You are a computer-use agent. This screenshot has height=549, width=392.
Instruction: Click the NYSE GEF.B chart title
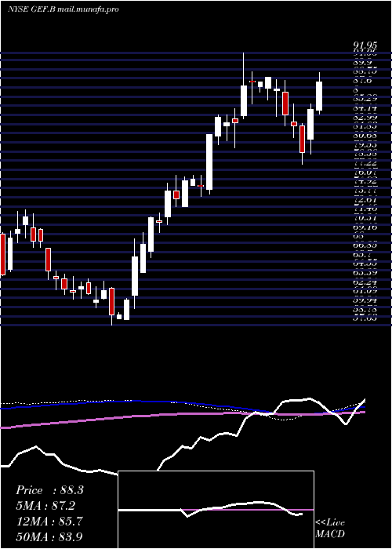coord(64,9)
